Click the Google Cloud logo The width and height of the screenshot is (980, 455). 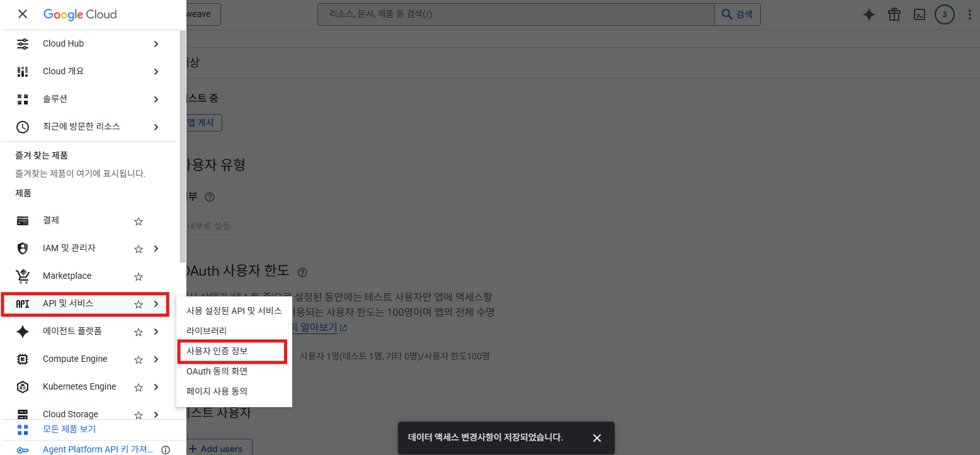(x=80, y=14)
